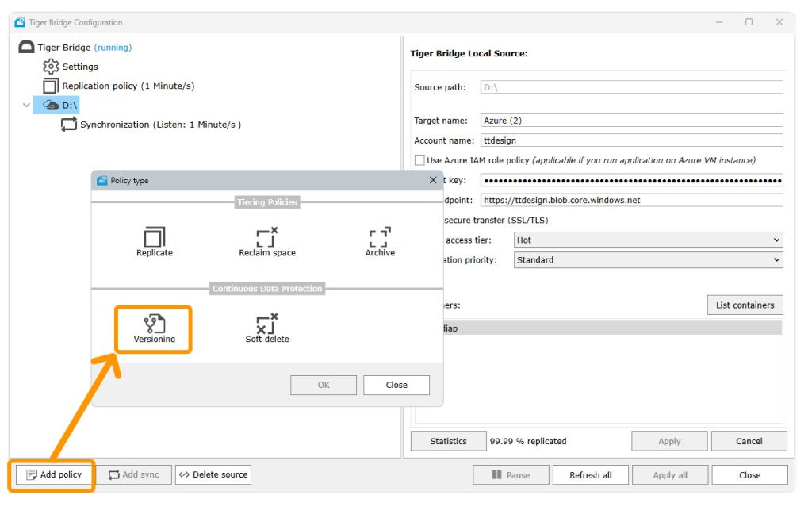Enable Use Azure IAM role policy checkbox
812x518 pixels.
(419, 160)
